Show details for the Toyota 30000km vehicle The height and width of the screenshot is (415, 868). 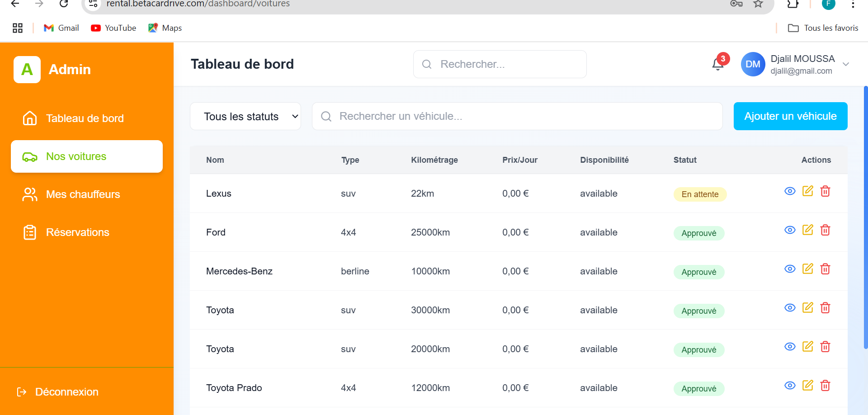click(x=790, y=307)
